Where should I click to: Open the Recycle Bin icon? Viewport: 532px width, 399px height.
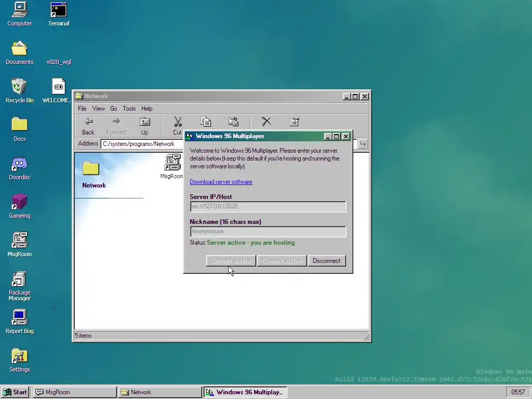pos(19,91)
